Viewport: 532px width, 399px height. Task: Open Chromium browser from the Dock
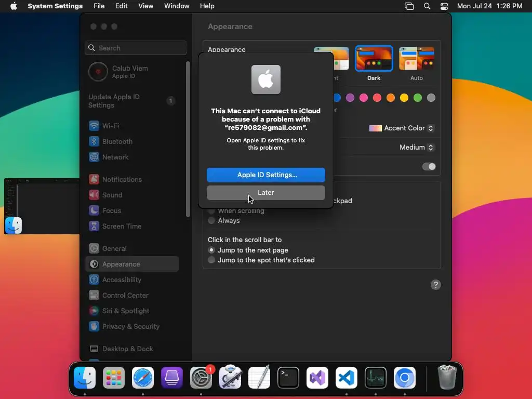(x=404, y=378)
